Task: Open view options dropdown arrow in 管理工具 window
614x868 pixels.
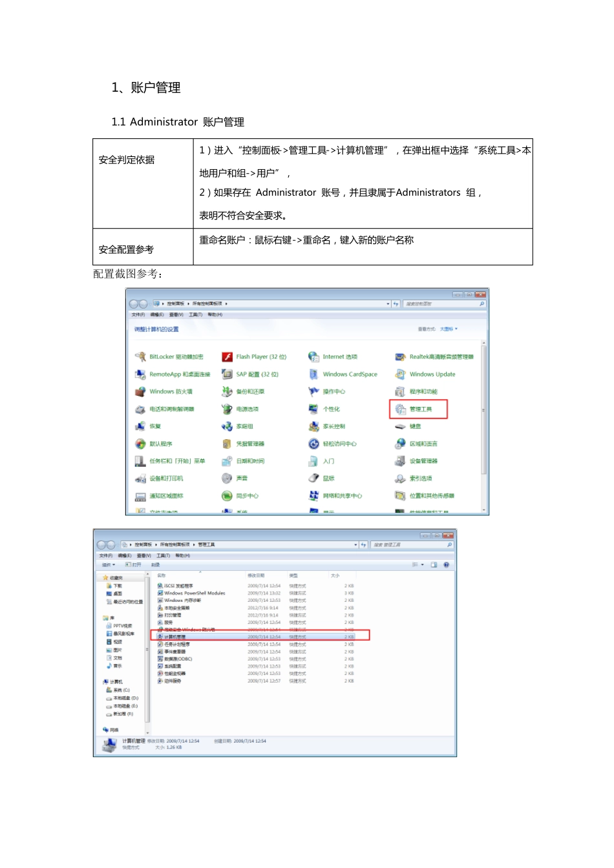Action: pos(423,564)
